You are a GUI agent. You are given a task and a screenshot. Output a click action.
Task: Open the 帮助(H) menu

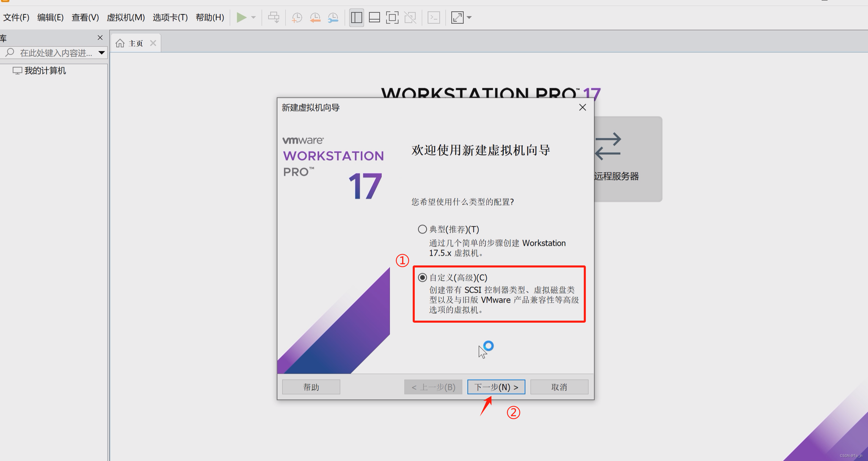(x=210, y=17)
